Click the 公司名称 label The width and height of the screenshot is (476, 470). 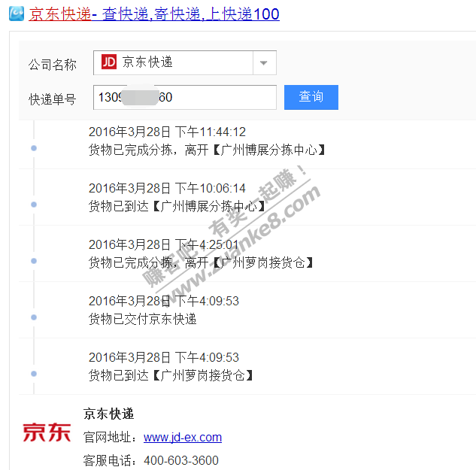52,65
